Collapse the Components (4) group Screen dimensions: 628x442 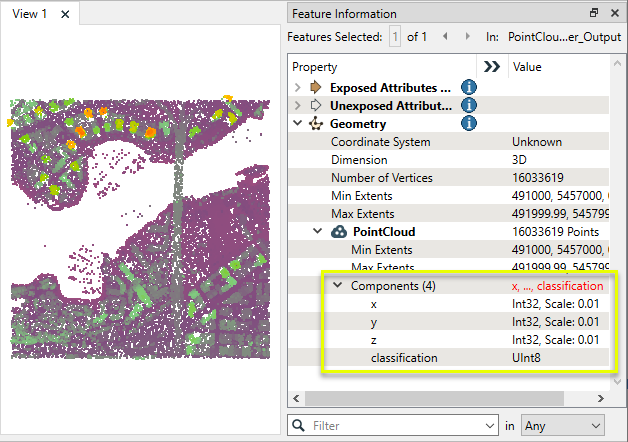(x=337, y=286)
